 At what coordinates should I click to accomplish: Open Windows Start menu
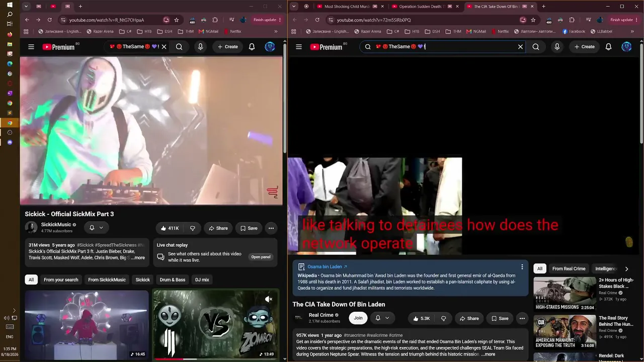point(10,5)
